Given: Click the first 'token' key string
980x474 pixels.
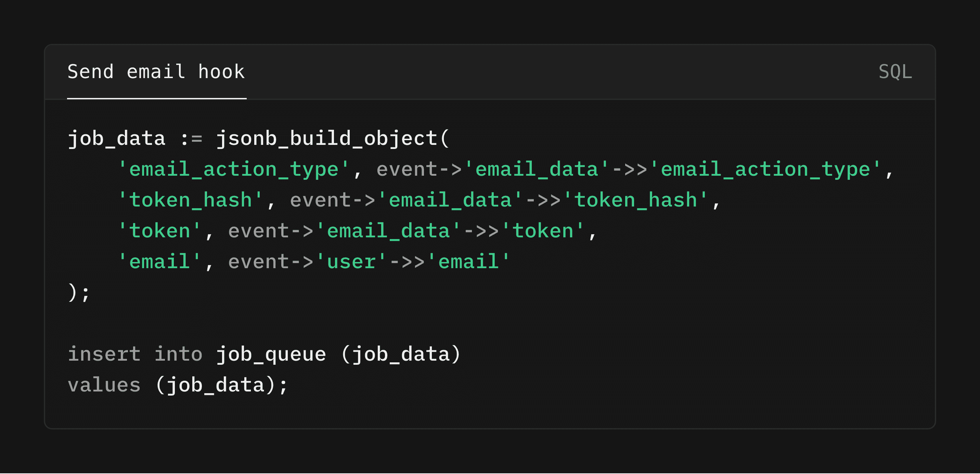Looking at the screenshot, I should tap(160, 231).
